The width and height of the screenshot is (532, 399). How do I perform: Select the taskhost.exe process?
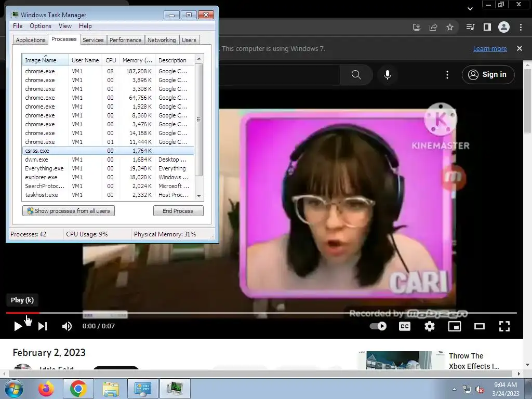[x=108, y=195]
